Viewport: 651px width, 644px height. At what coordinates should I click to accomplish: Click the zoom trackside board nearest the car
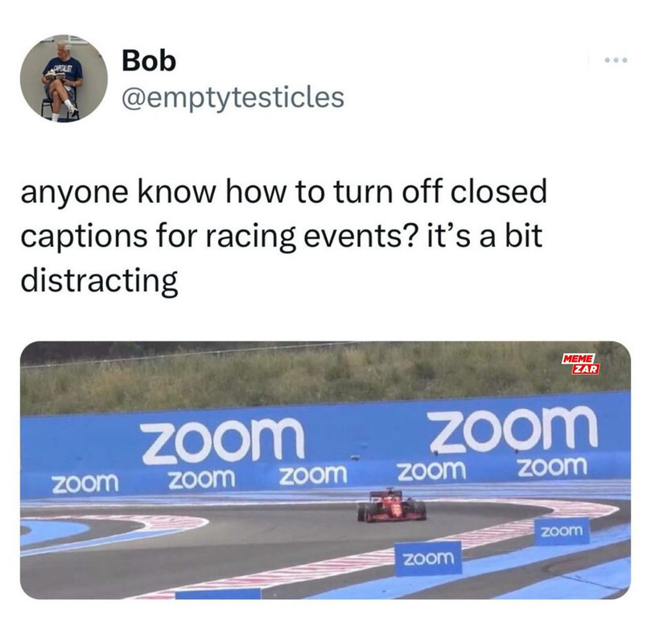point(429,558)
